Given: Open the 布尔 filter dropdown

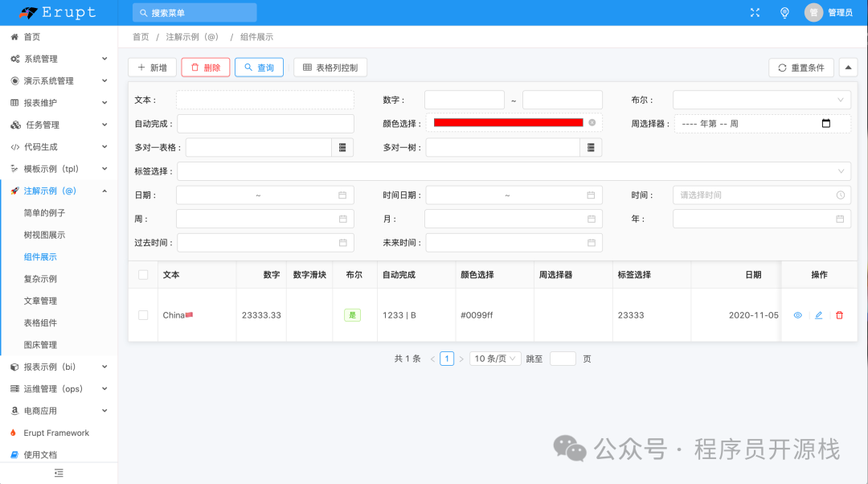Looking at the screenshot, I should click(761, 99).
